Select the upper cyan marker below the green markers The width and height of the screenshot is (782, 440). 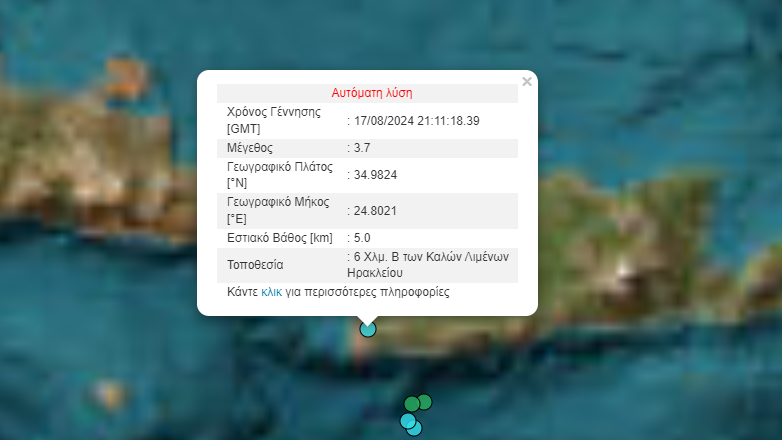click(408, 421)
